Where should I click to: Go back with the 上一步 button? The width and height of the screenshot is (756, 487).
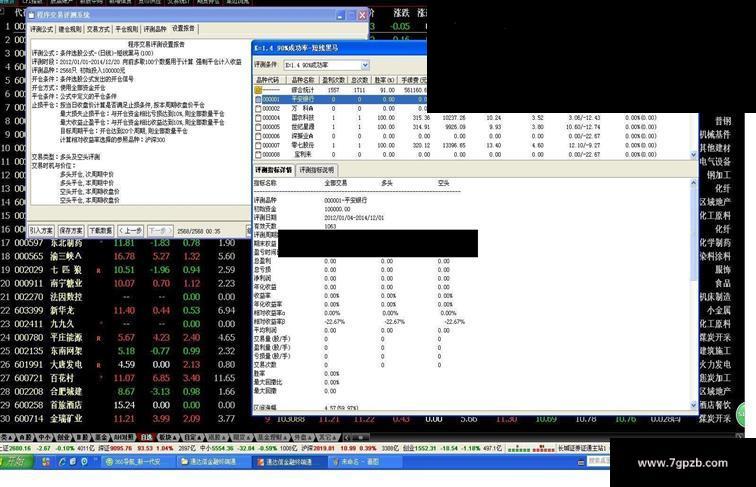click(x=130, y=231)
